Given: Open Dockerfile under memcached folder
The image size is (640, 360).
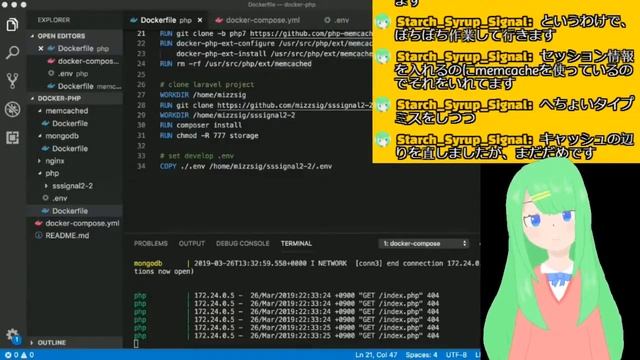Looking at the screenshot, I should point(70,123).
